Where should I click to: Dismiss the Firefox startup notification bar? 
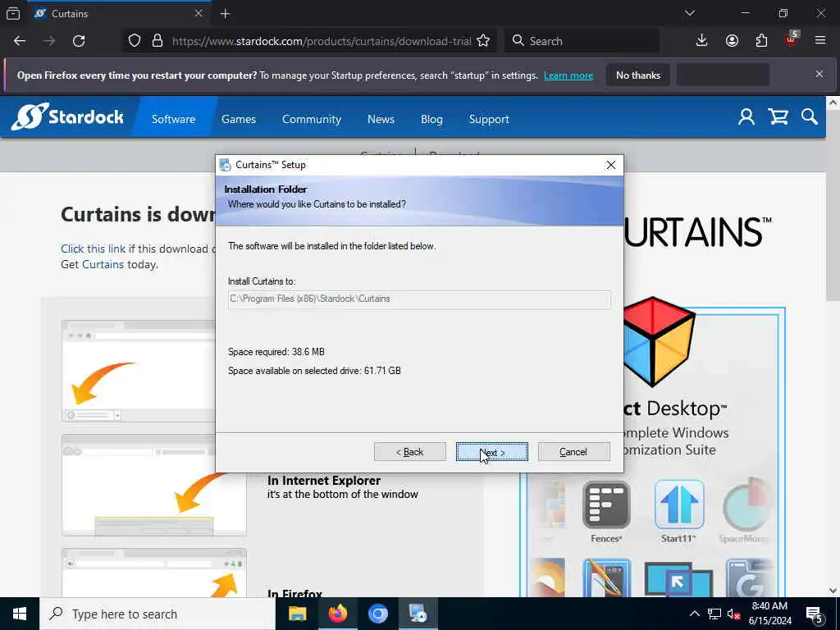(x=819, y=74)
